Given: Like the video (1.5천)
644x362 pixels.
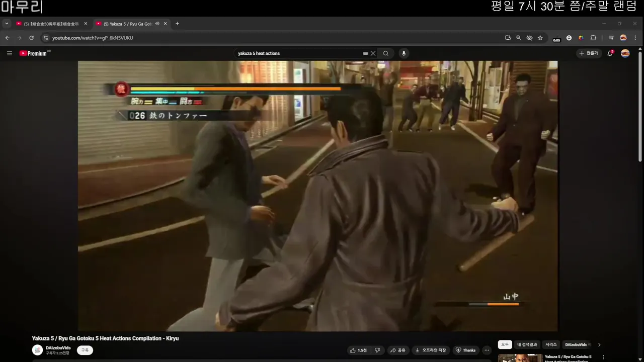Looking at the screenshot, I should (x=359, y=350).
